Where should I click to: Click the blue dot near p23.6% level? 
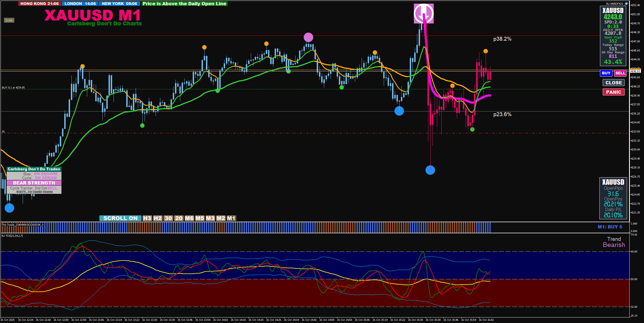click(x=399, y=111)
